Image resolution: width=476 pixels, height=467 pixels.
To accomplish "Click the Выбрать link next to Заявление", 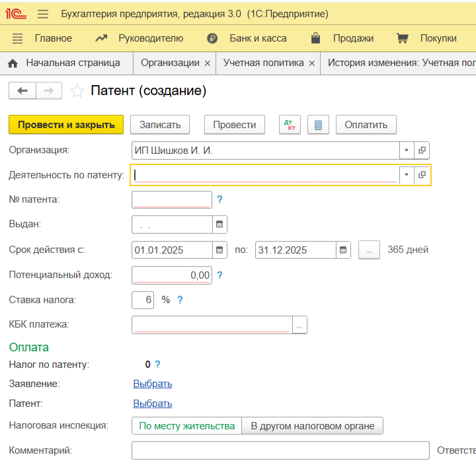I will pos(153,384).
